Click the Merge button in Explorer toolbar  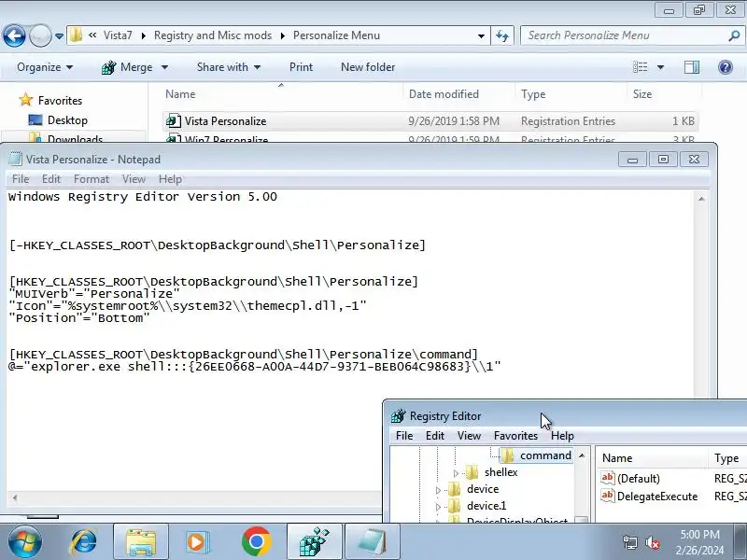(x=128, y=67)
